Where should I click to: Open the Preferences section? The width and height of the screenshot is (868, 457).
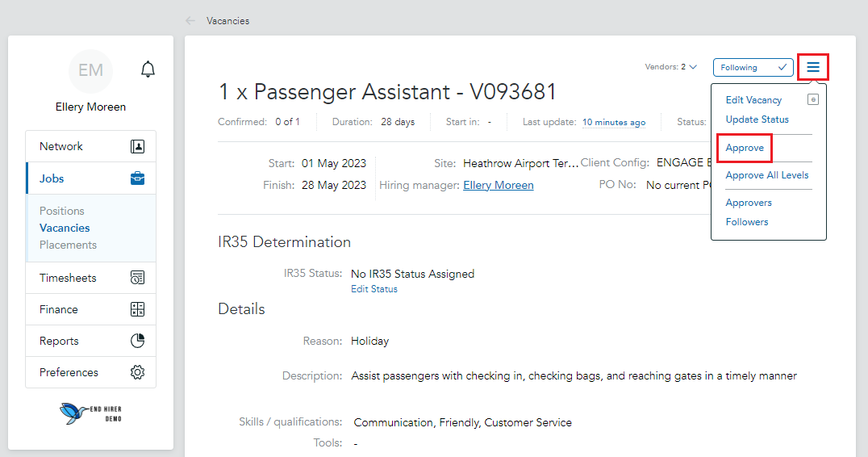(91, 372)
